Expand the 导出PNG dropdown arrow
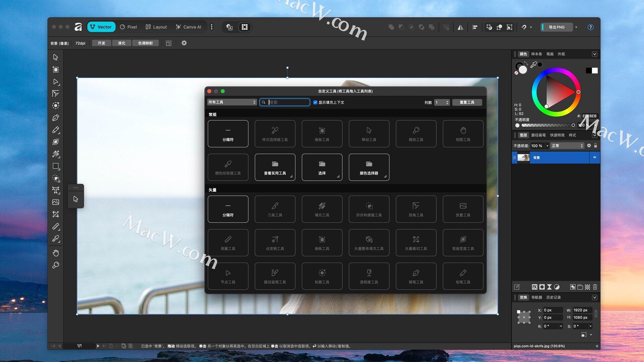 (x=576, y=27)
